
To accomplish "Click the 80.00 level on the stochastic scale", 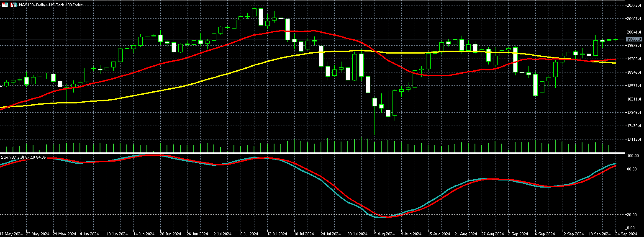I will (x=632, y=169).
